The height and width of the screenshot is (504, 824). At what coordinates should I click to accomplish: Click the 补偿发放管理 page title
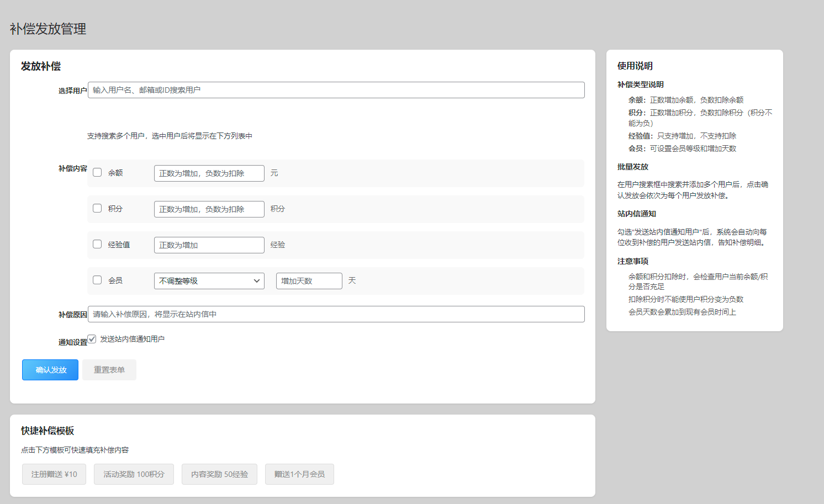point(48,29)
